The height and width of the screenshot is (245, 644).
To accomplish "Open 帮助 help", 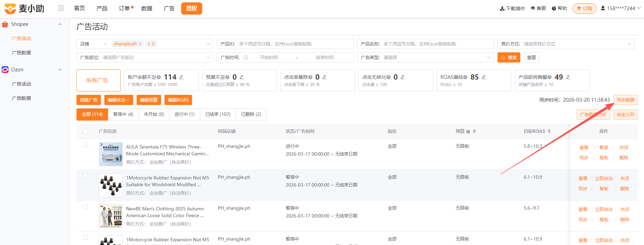I will click(x=559, y=8).
